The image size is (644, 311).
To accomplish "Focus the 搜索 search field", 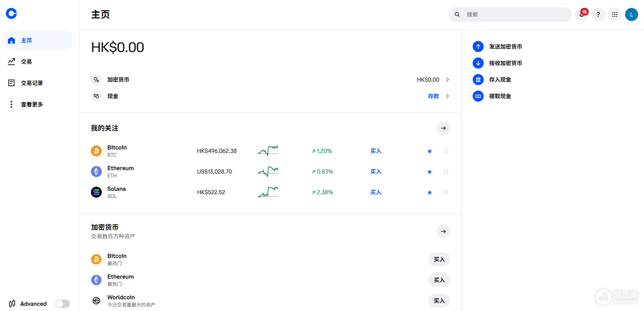I will click(510, 14).
